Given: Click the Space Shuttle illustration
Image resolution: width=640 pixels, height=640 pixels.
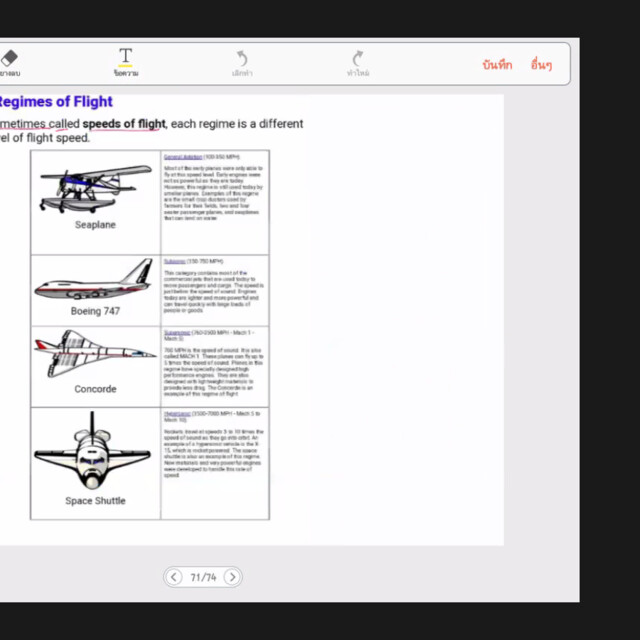Looking at the screenshot, I should click(x=93, y=450).
